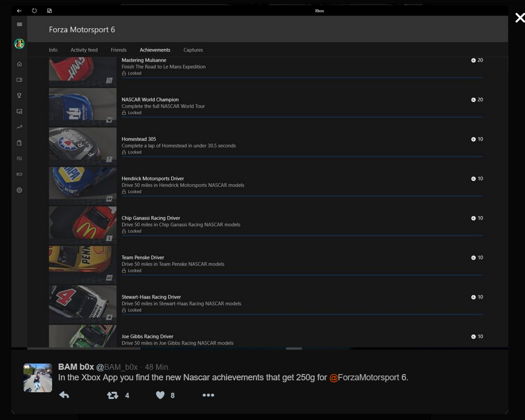Image resolution: width=525 pixels, height=420 pixels.
Task: Open the Trending arrow icon in sidebar
Action: pos(20,127)
